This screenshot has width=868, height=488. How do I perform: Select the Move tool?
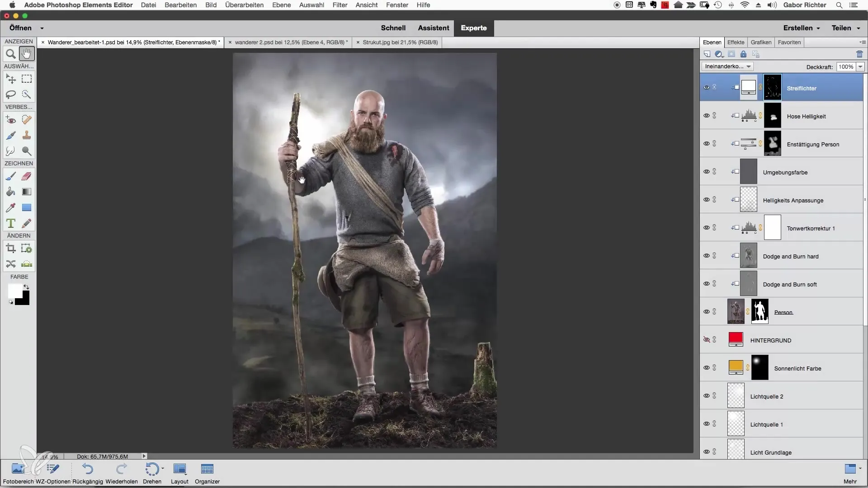click(x=11, y=79)
